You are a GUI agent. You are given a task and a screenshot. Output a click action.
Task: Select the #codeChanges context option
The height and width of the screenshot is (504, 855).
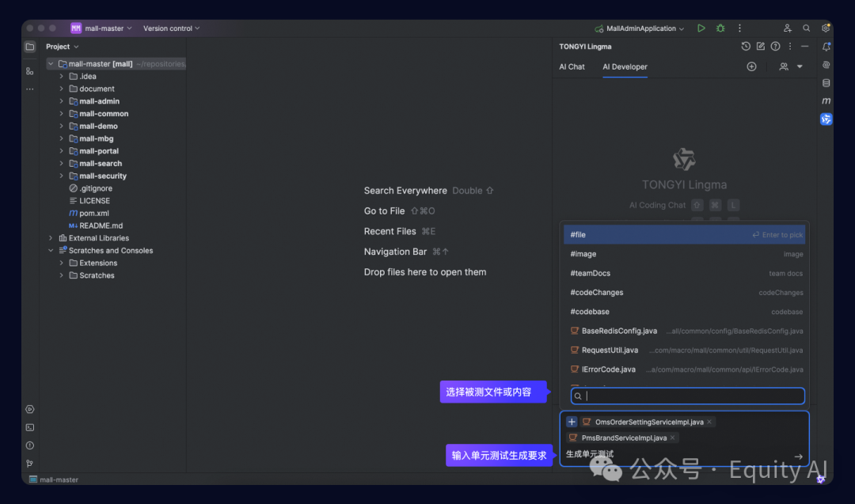click(684, 293)
